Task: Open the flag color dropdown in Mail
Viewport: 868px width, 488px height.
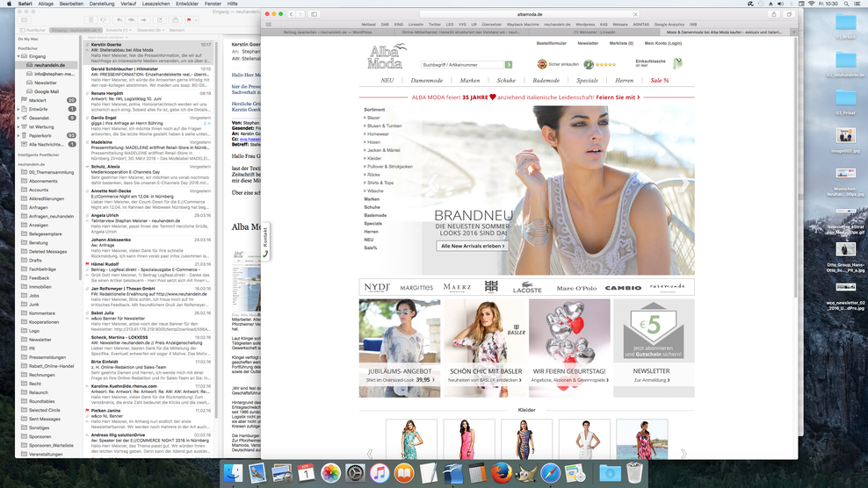Action: pyautogui.click(x=196, y=20)
